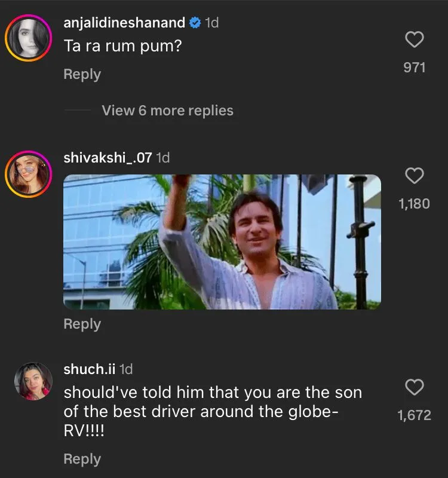
Task: Tap the heart on shuch.ii's comment
Action: tap(415, 388)
